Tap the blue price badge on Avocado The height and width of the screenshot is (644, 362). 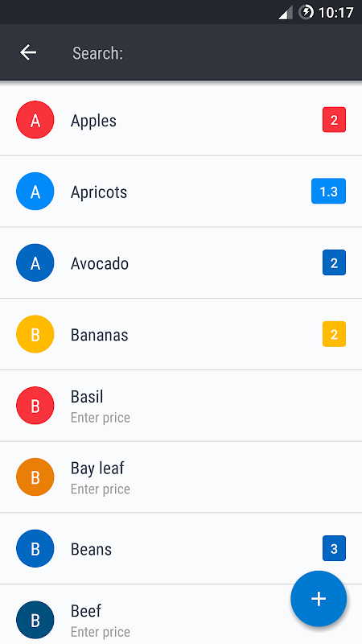point(334,263)
